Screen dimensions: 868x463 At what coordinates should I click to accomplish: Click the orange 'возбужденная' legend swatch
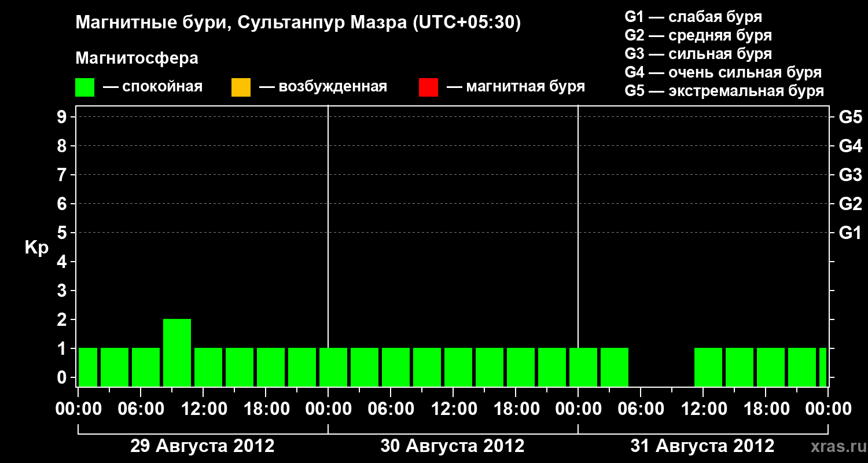point(241,87)
